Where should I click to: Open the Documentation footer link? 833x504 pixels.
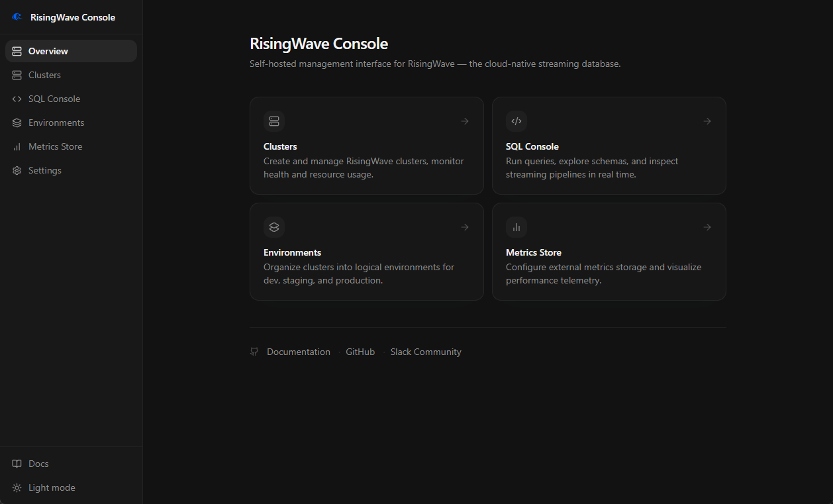[299, 352]
